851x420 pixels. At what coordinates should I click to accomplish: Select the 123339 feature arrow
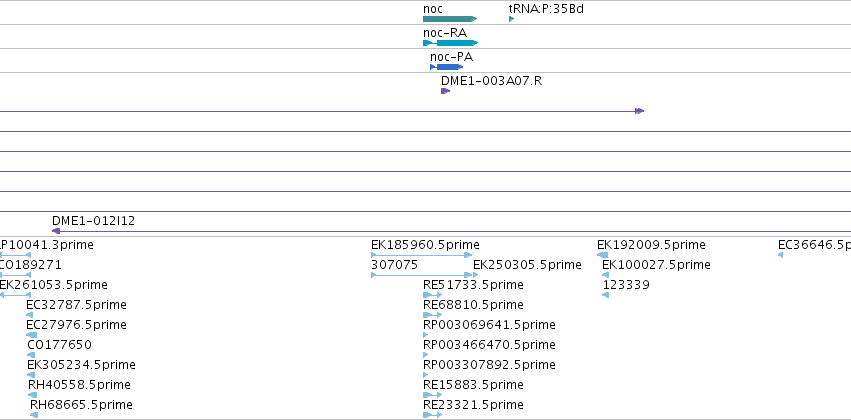click(x=606, y=295)
